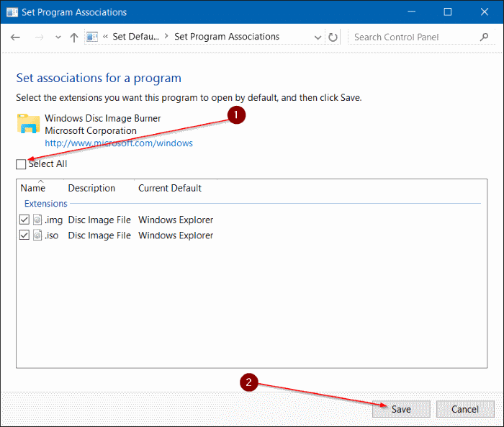This screenshot has width=504, height=427.
Task: Sort by the Name column header
Action: point(33,188)
